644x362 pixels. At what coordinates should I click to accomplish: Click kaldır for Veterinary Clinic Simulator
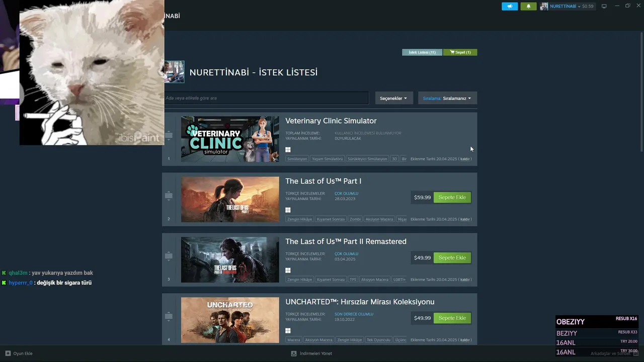465,159
